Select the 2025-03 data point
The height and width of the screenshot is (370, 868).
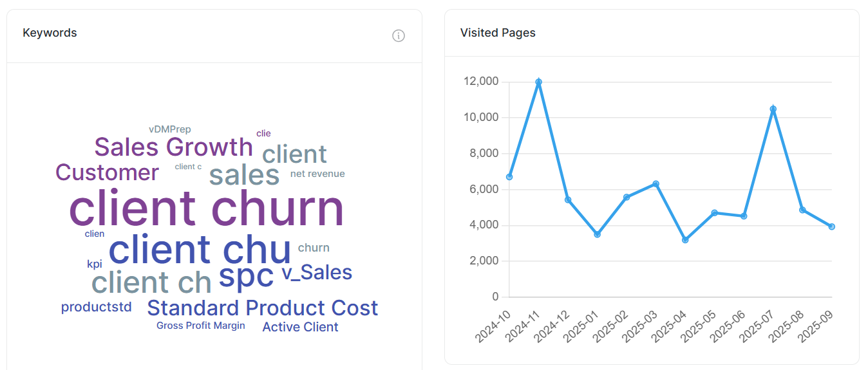[656, 184]
